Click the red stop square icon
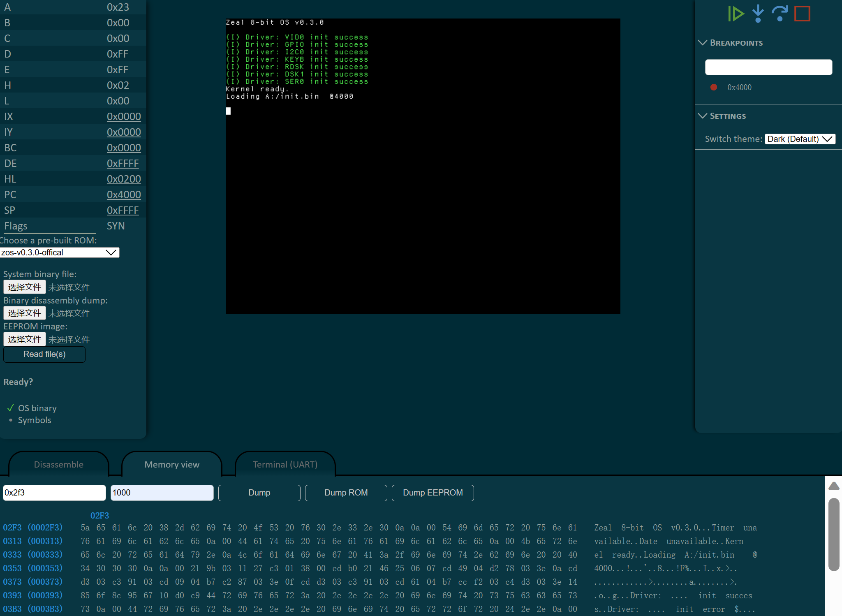Image resolution: width=842 pixels, height=616 pixels. pos(802,14)
